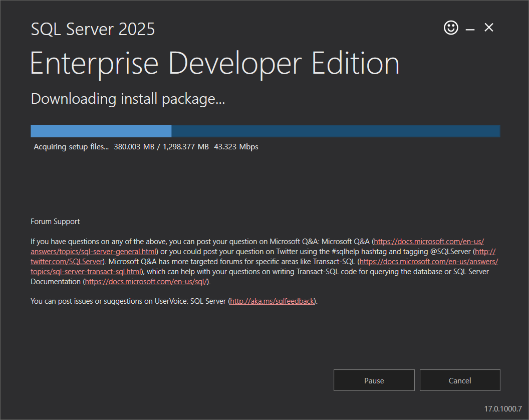Click the 'Enterprise Developer Edition' title
The height and width of the screenshot is (420, 529).
point(215,64)
